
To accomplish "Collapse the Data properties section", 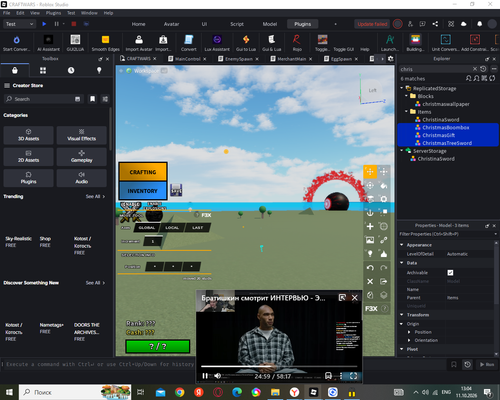I will [x=402, y=263].
